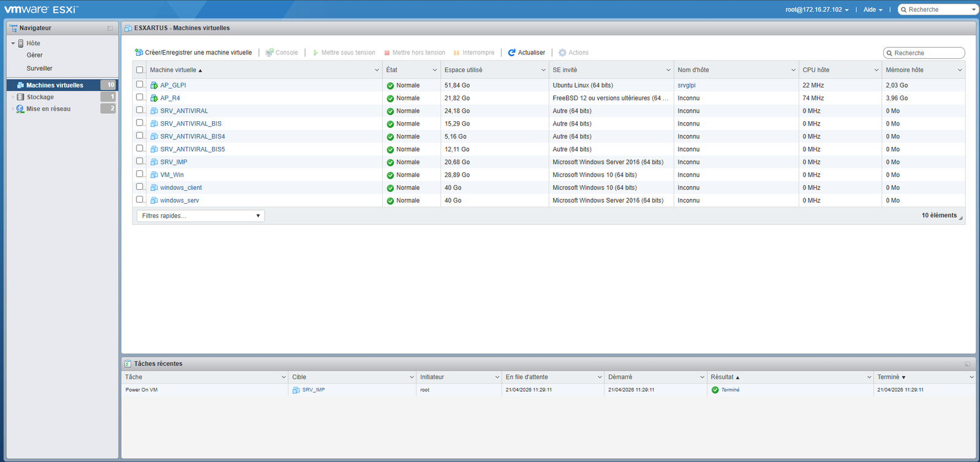Open the Filtres rapides dropdown
This screenshot has width=980, height=462.
[x=201, y=216]
